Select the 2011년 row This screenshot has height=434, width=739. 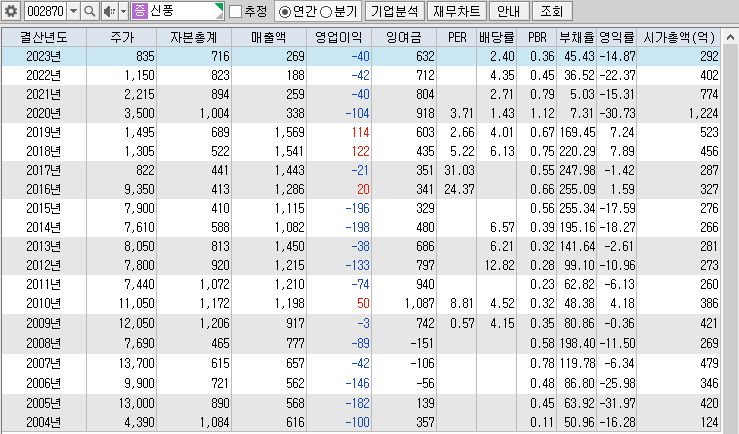(x=361, y=284)
